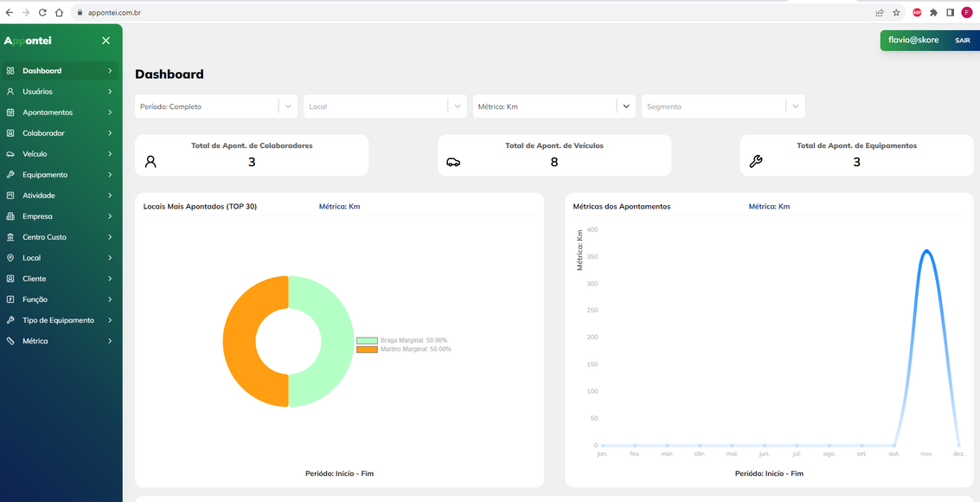Screen dimensions: 980x502
Task: Bookmark this page with the star icon
Action: tap(897, 12)
